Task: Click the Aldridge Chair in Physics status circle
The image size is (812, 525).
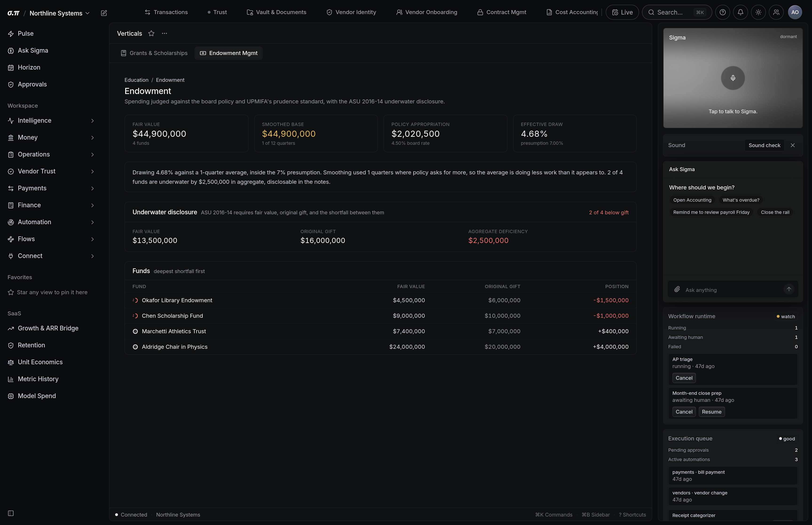Action: 135,347
